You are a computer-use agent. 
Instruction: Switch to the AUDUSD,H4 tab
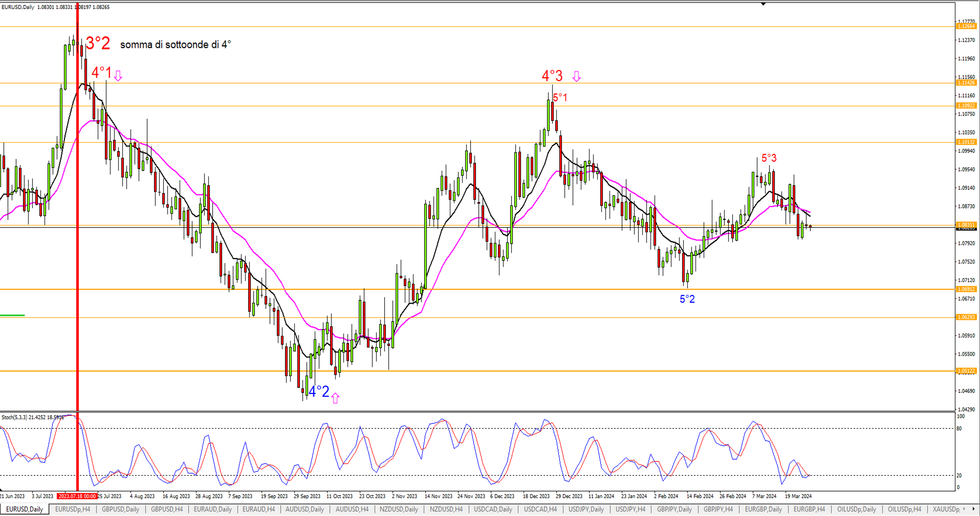point(352,509)
